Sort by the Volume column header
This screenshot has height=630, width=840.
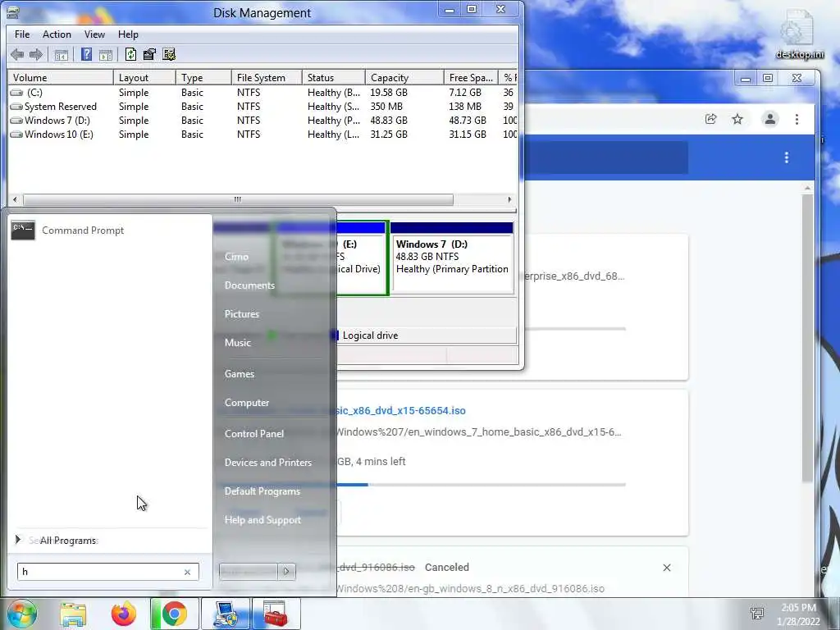[x=61, y=78]
